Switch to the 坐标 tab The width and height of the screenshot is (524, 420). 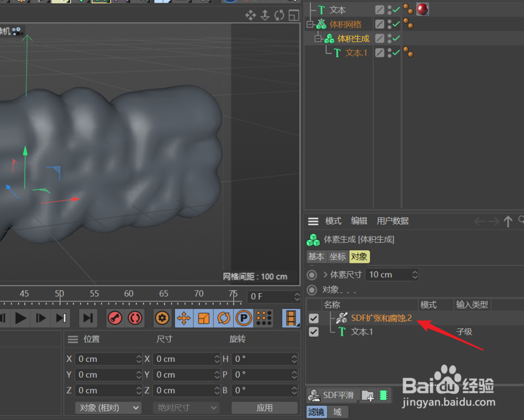coord(338,257)
